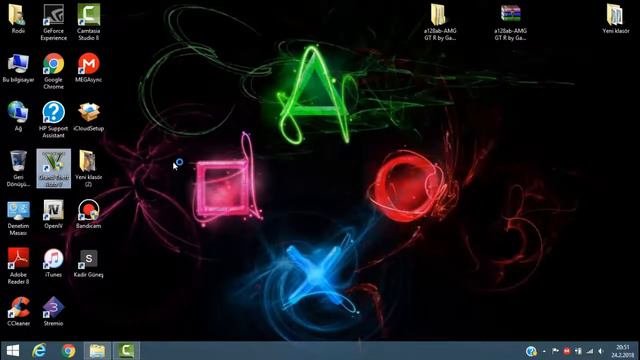640x360 pixels.
Task: Select the CCleaner desktop shortcut
Action: [18, 311]
